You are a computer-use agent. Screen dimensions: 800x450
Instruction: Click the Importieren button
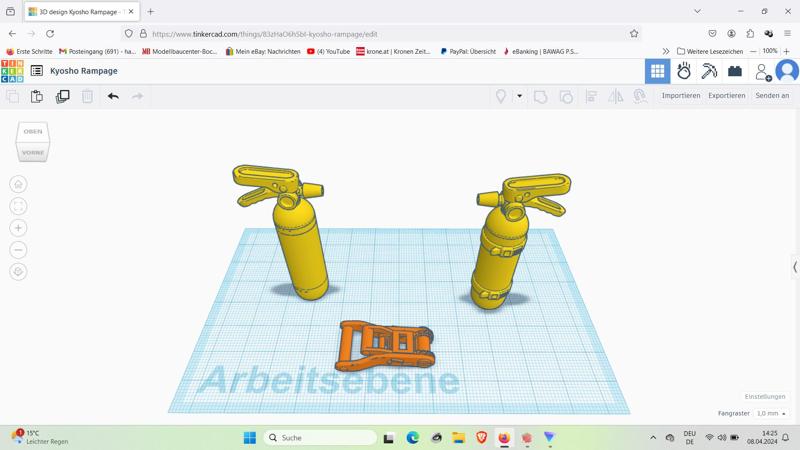(680, 96)
